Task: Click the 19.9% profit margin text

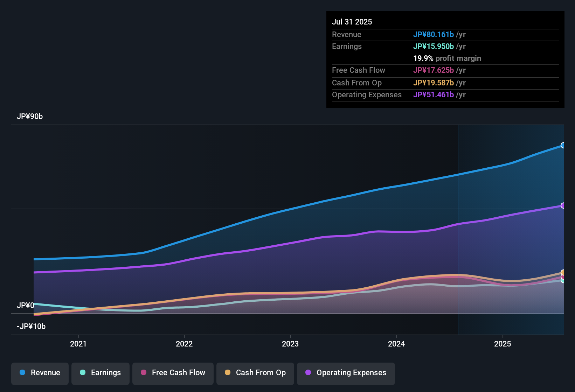Action: pyautogui.click(x=447, y=58)
